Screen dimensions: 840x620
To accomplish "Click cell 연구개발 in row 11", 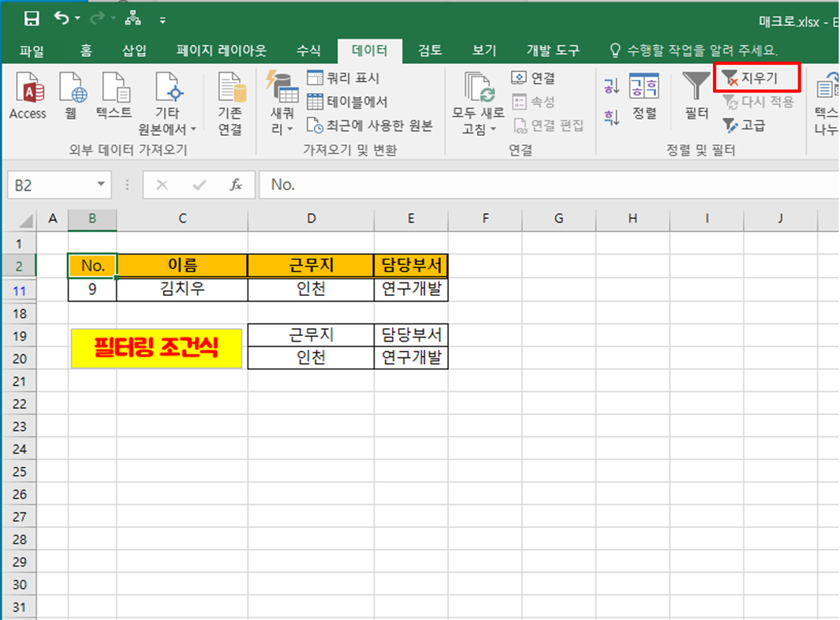I will (x=411, y=289).
